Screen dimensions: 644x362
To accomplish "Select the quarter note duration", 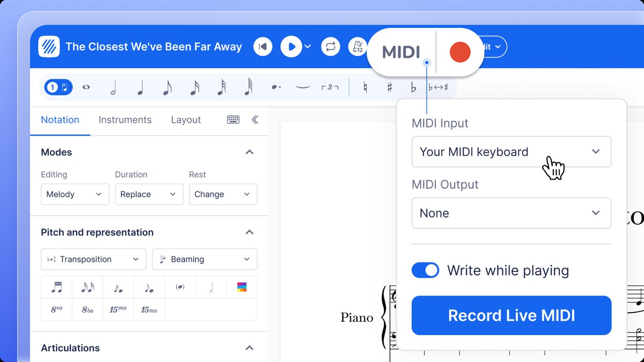I will point(140,87).
